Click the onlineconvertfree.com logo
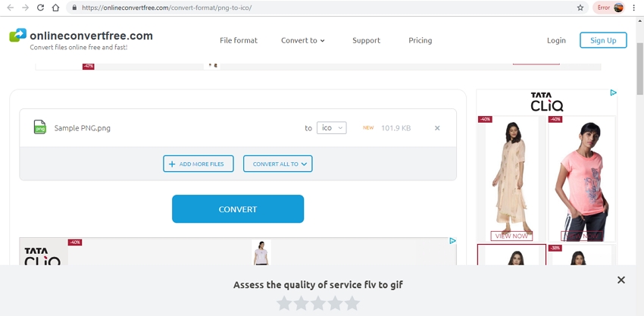The height and width of the screenshot is (316, 644). 80,39
